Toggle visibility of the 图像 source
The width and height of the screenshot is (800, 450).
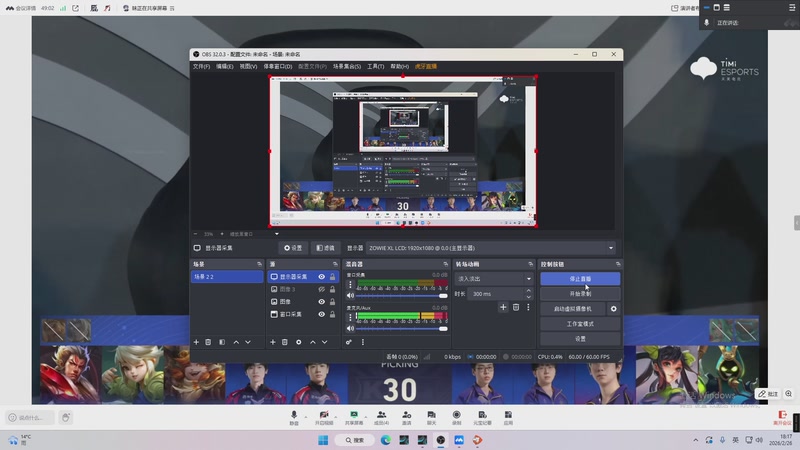(x=321, y=302)
